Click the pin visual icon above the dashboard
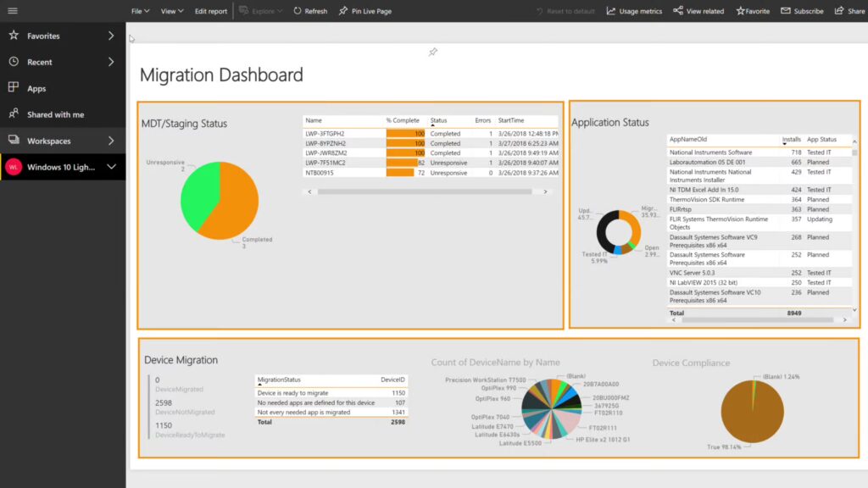868x488 pixels. pos(433,52)
